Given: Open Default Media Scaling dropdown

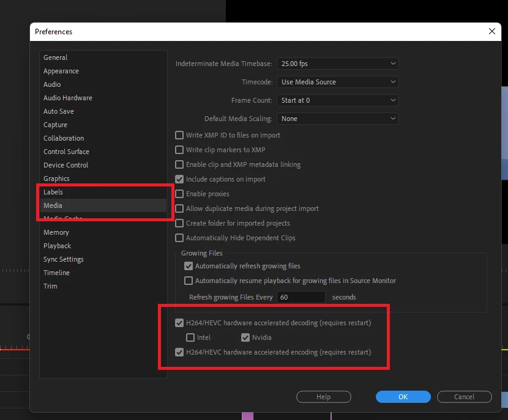Looking at the screenshot, I should click(x=338, y=119).
